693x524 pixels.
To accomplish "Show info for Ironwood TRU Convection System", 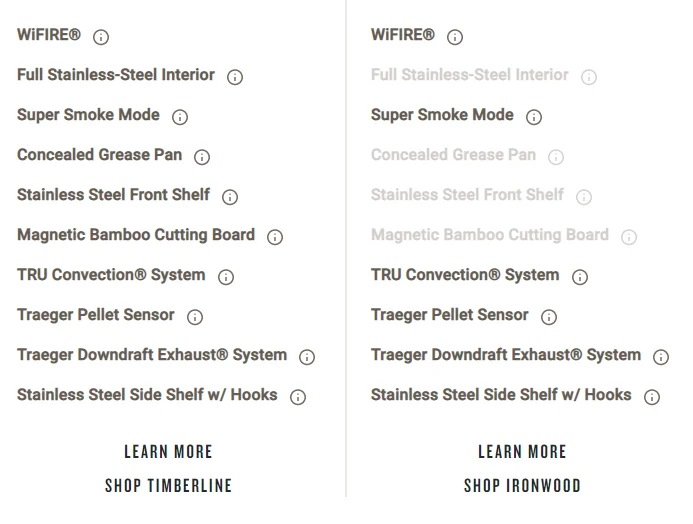I will (580, 277).
